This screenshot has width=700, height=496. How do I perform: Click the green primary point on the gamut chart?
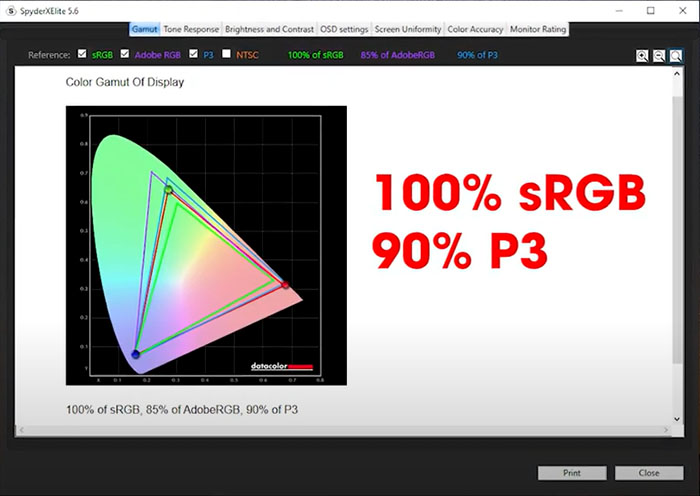pos(168,190)
